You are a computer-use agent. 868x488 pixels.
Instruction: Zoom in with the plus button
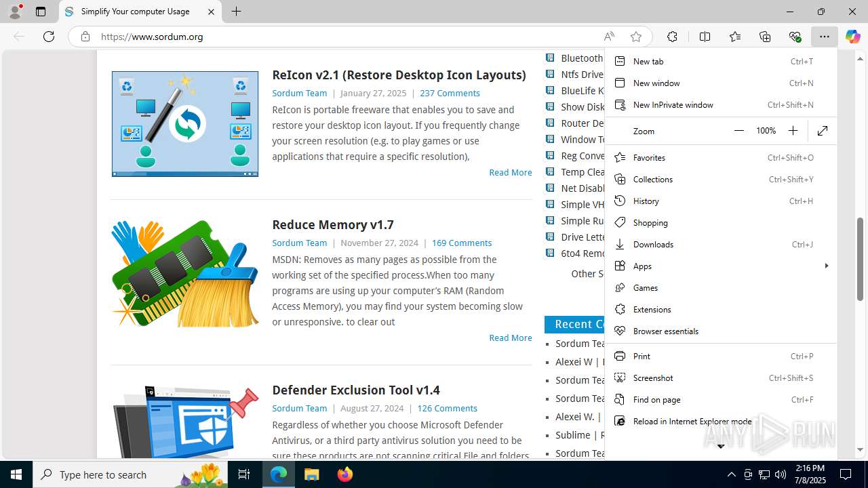tap(793, 131)
